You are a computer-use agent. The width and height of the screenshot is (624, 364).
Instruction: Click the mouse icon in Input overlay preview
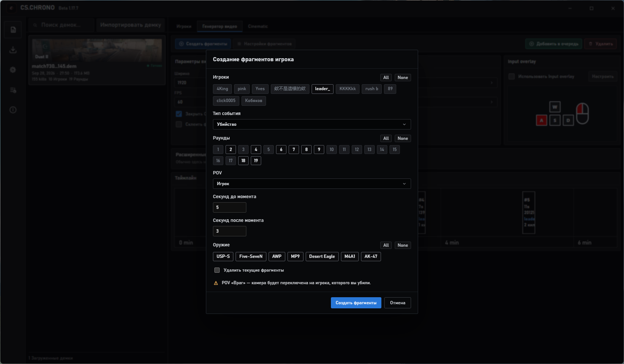pos(582,113)
